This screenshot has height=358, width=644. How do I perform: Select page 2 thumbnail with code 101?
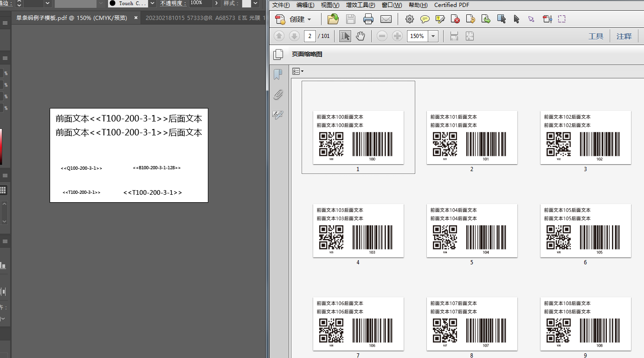[472, 138]
